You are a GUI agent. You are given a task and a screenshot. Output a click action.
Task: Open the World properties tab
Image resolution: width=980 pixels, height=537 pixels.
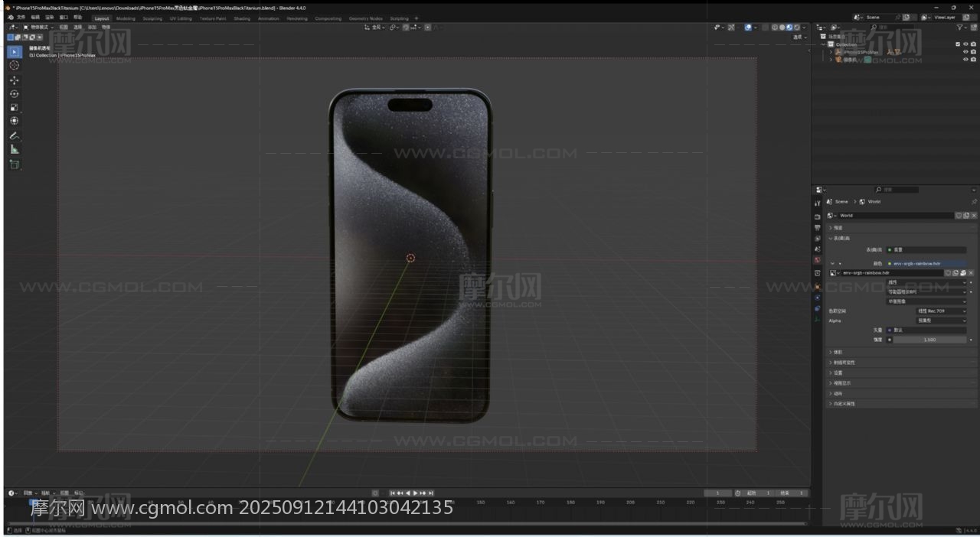818,260
